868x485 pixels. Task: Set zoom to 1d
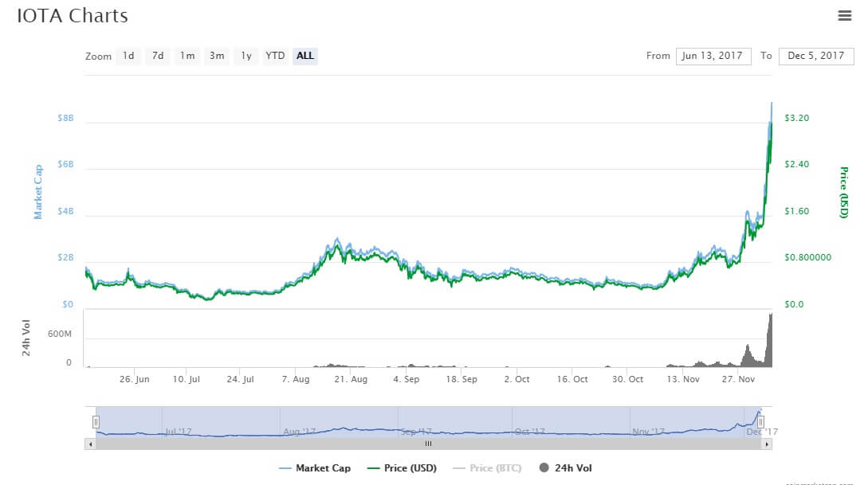[128, 56]
